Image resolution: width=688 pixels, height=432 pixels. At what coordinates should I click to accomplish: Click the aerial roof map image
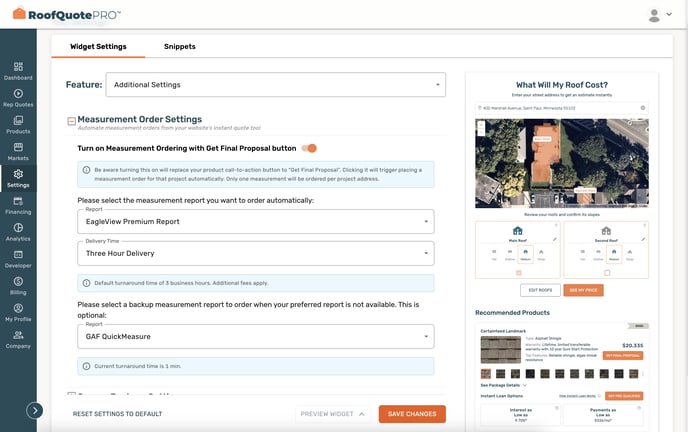[x=562, y=163]
